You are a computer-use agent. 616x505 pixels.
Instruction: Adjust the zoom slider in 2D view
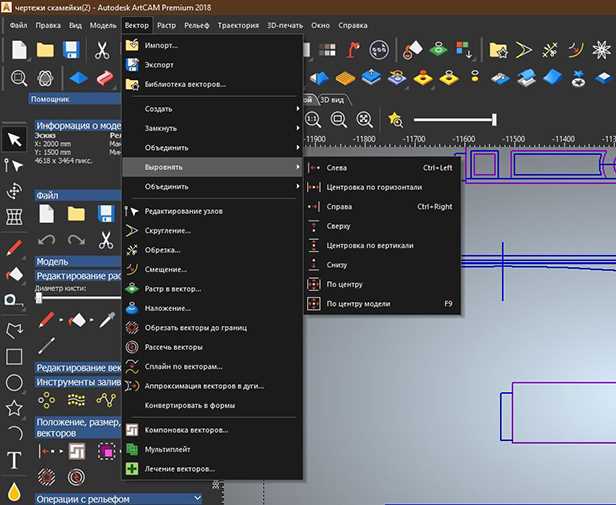[494, 119]
